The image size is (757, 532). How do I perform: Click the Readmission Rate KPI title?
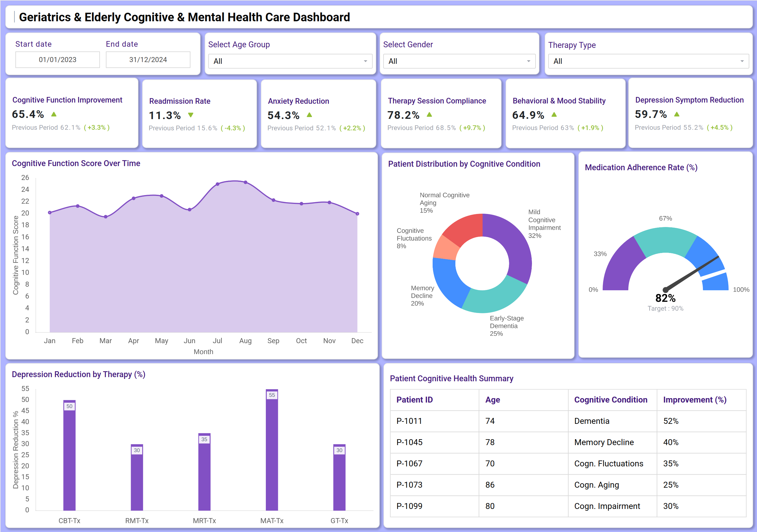180,101
